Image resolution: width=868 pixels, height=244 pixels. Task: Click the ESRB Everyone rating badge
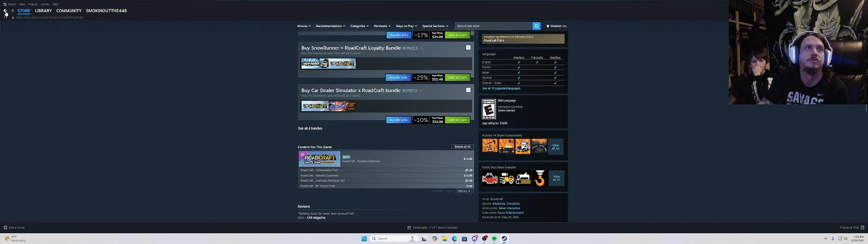[489, 109]
